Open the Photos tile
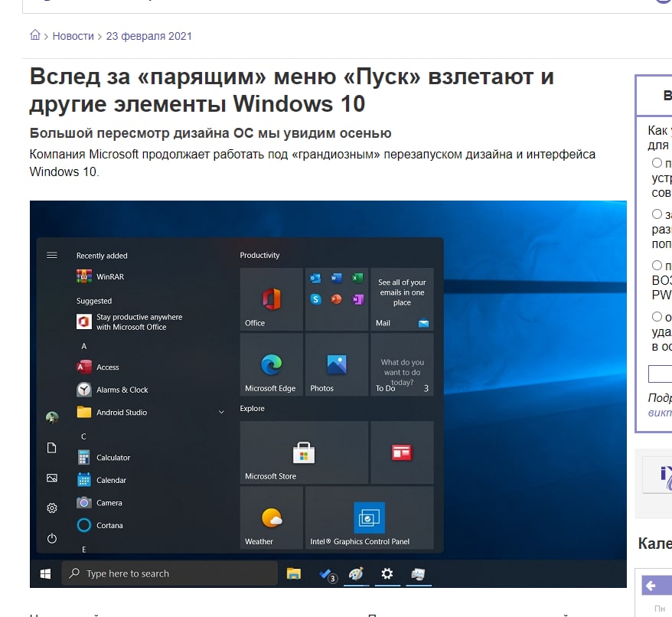The height and width of the screenshot is (617, 672). [x=337, y=364]
